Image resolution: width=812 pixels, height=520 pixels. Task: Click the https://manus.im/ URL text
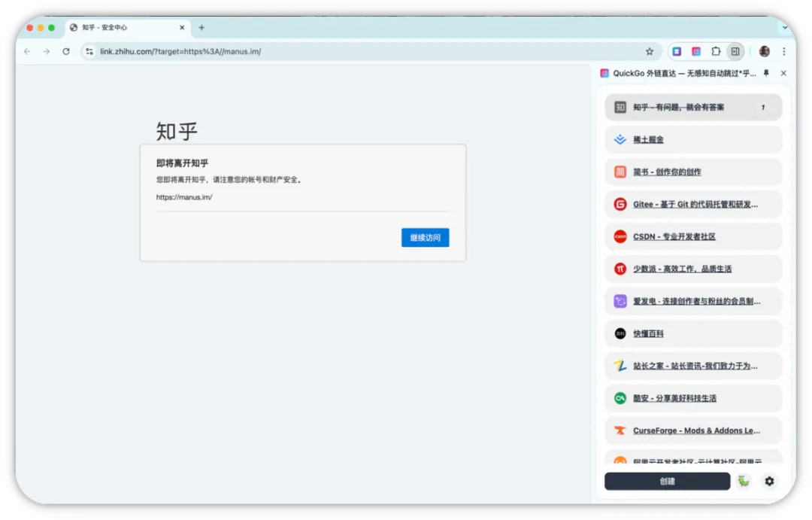coord(184,197)
